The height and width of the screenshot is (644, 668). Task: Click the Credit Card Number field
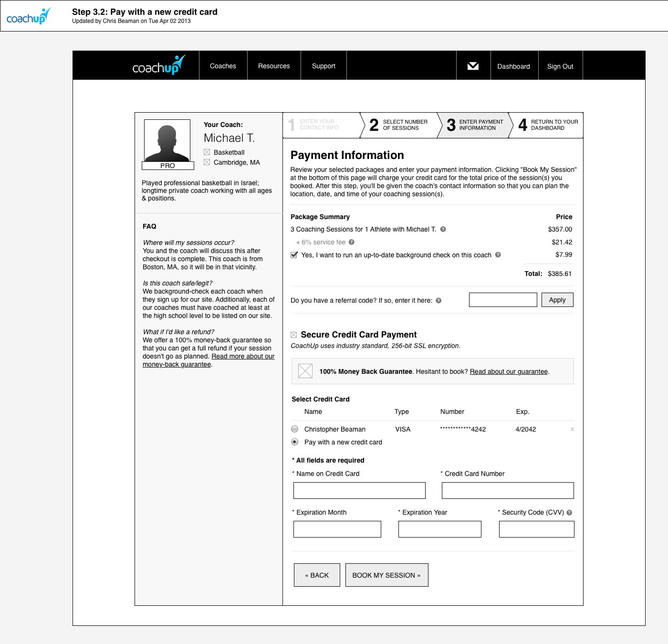pyautogui.click(x=508, y=490)
